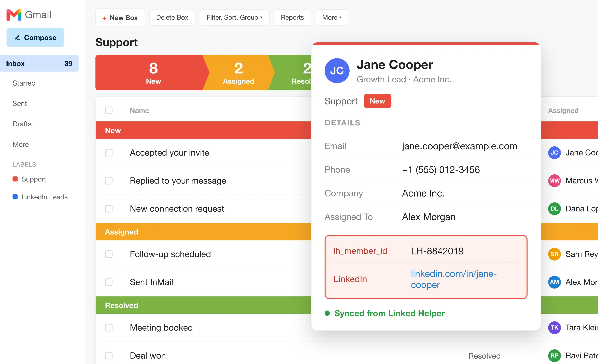Click the pencil icon in Compose
The height and width of the screenshot is (364, 598).
point(17,37)
